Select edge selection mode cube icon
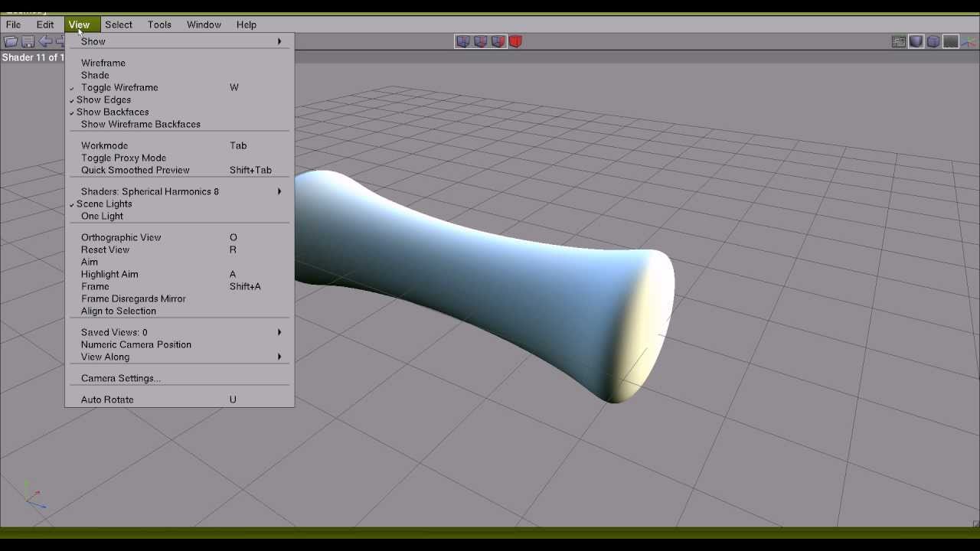The height and width of the screenshot is (551, 980). click(x=480, y=41)
